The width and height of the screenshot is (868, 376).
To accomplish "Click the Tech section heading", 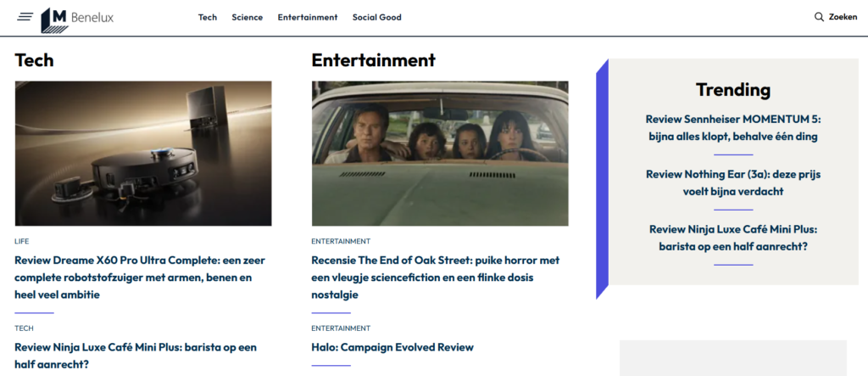I will pyautogui.click(x=34, y=60).
